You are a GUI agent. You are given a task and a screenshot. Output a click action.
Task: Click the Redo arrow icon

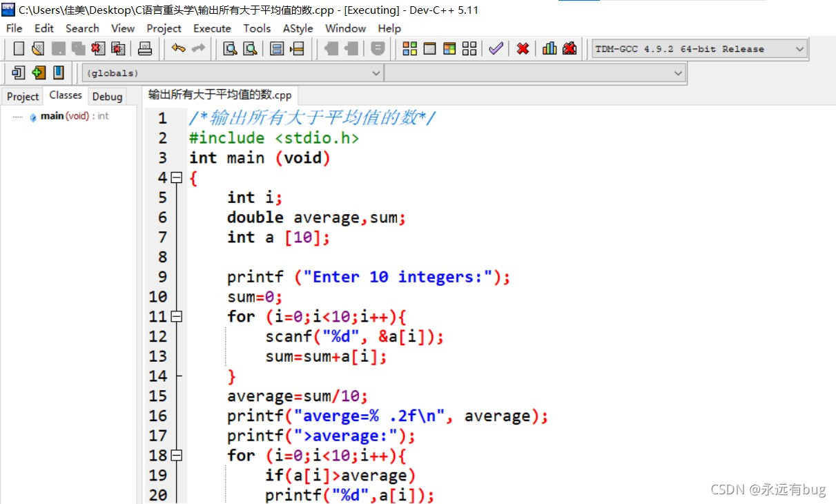point(198,48)
